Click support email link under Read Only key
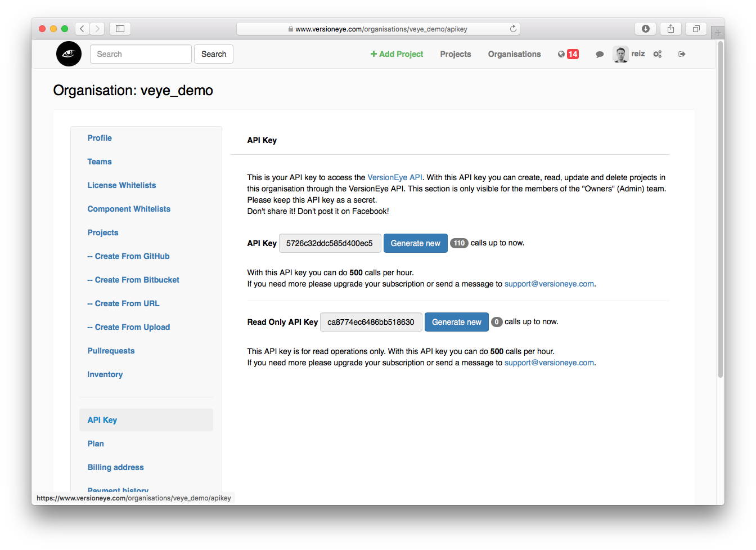The height and width of the screenshot is (550, 756). click(x=549, y=363)
